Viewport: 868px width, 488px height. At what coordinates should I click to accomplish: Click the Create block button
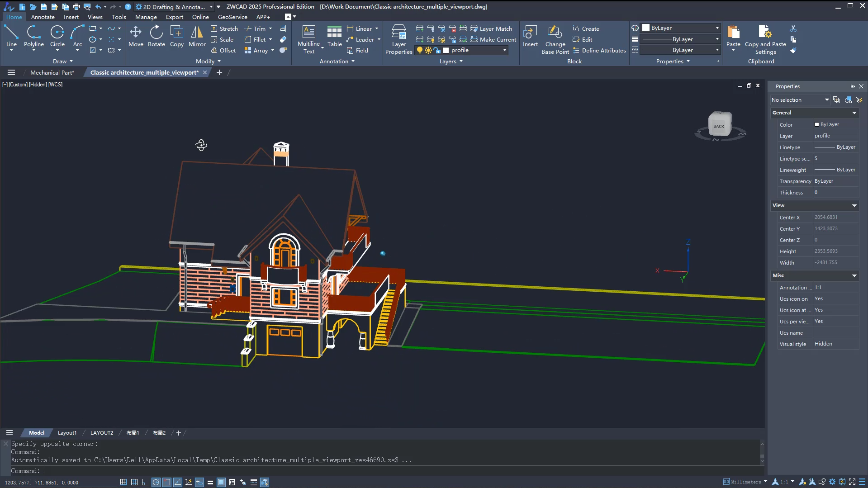click(x=586, y=28)
